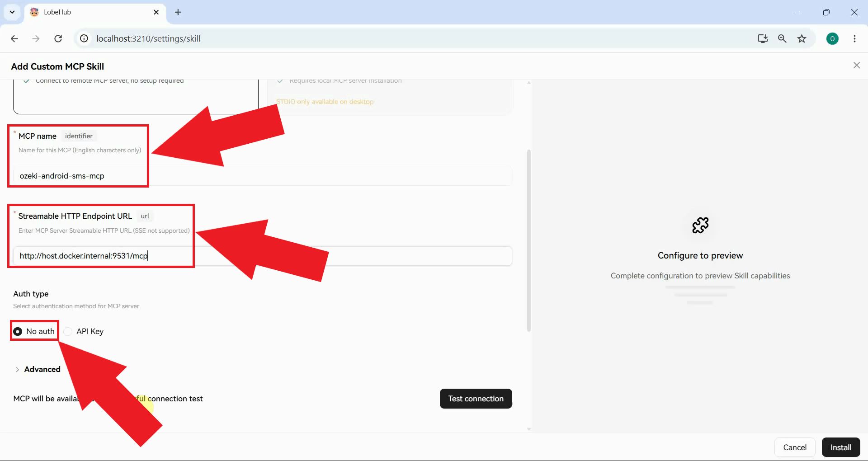This screenshot has height=461, width=868.
Task: View site information icon in address bar
Action: click(x=84, y=39)
